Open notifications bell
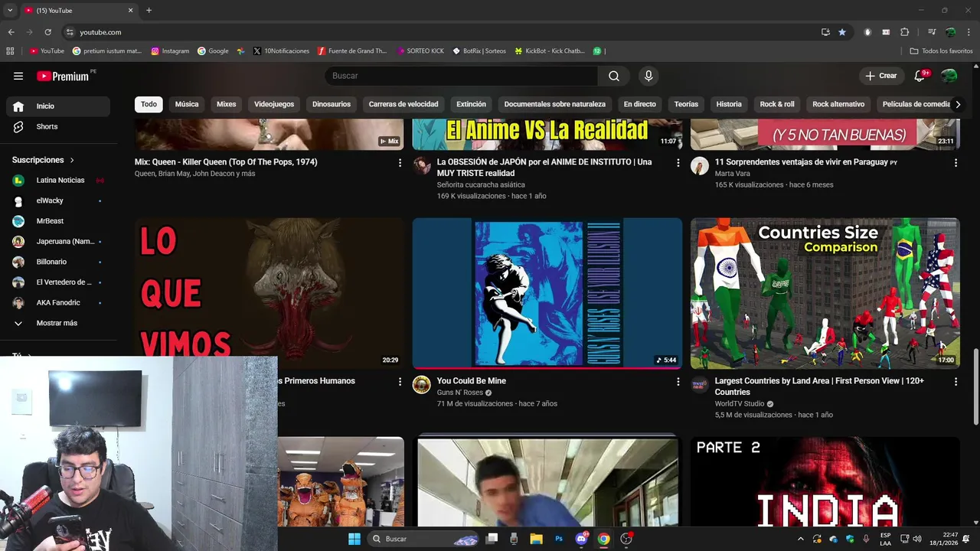The height and width of the screenshot is (551, 980). (920, 76)
